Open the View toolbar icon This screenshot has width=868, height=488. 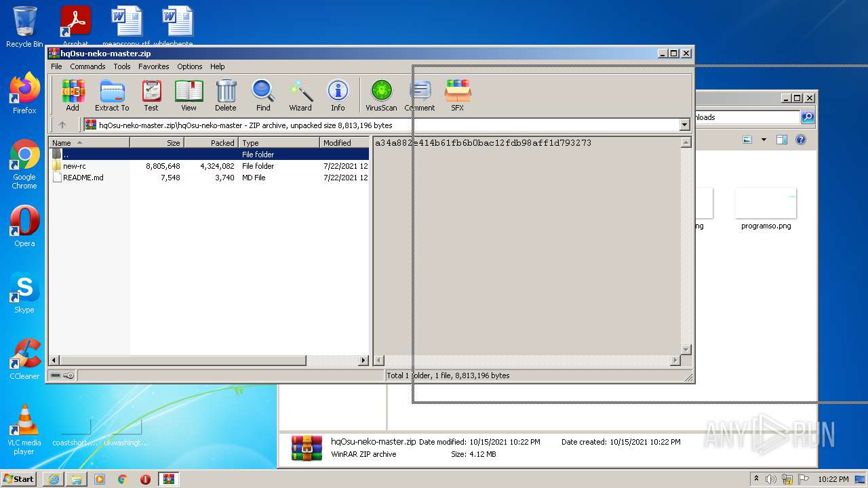pos(189,95)
